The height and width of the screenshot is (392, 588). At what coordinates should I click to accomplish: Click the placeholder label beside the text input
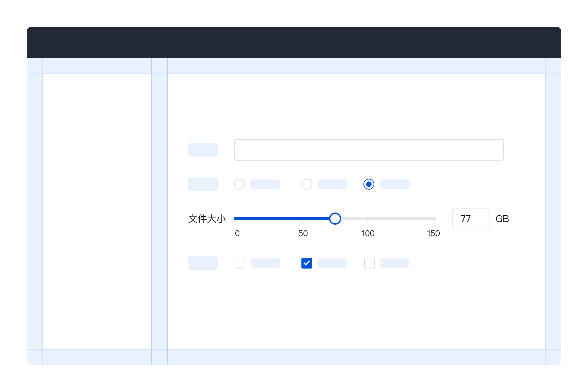tap(203, 149)
